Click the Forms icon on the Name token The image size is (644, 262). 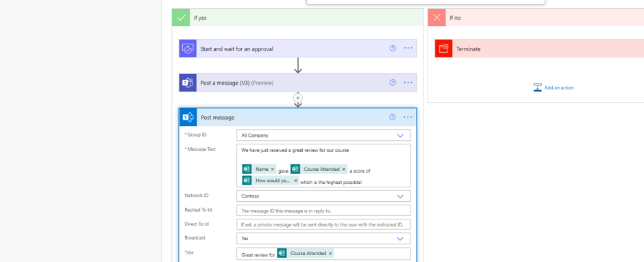coord(247,170)
